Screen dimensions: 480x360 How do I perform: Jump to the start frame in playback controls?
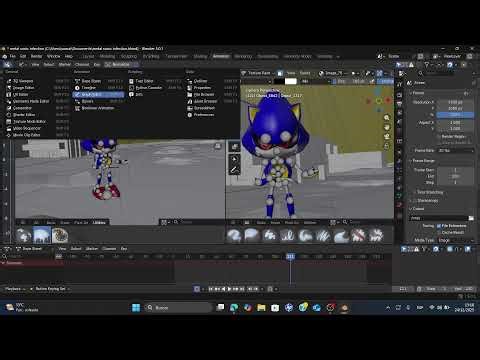(x=211, y=289)
